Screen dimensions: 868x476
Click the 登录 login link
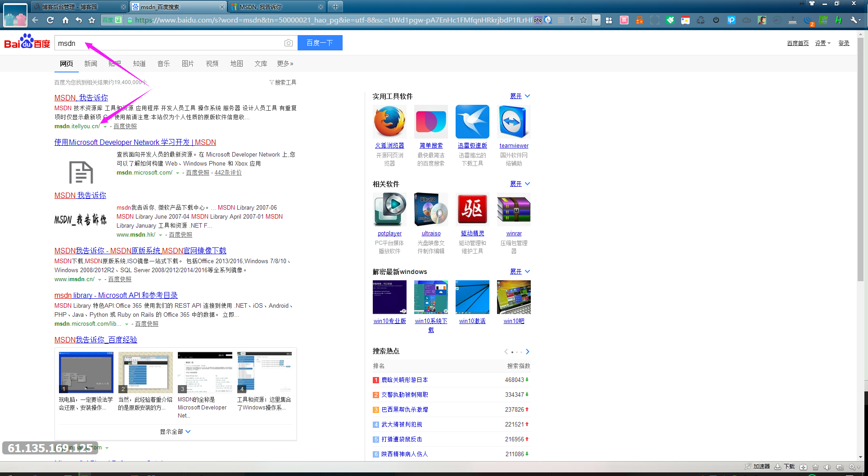pyautogui.click(x=844, y=43)
